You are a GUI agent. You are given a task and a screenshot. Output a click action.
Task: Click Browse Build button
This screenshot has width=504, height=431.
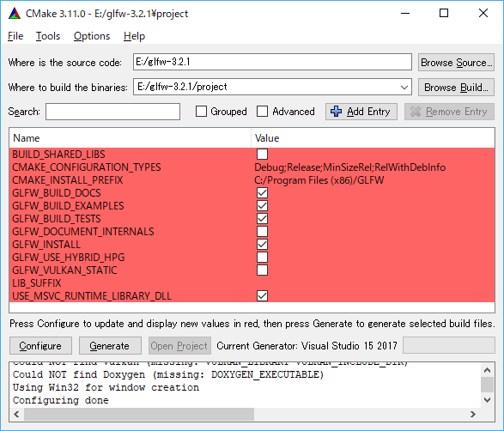[456, 87]
